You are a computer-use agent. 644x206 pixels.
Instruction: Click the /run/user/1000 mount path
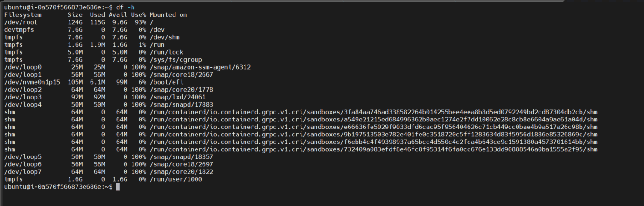pos(176,179)
